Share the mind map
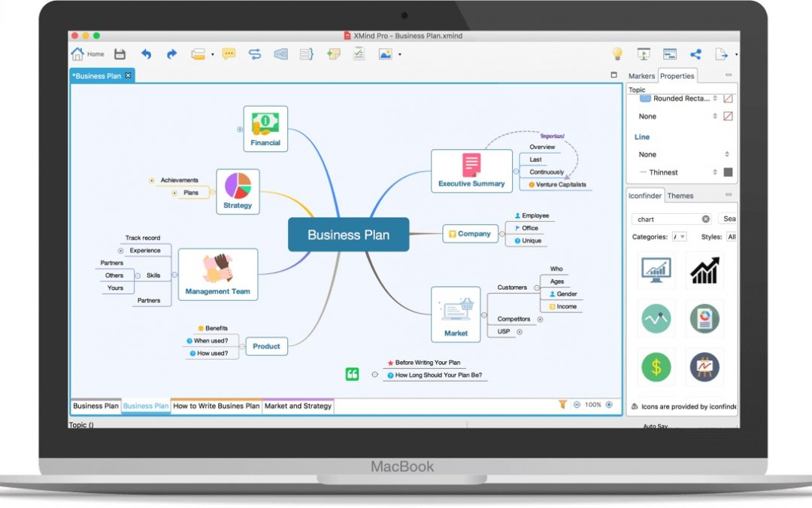Viewport: 812px width, 508px height. (x=695, y=54)
